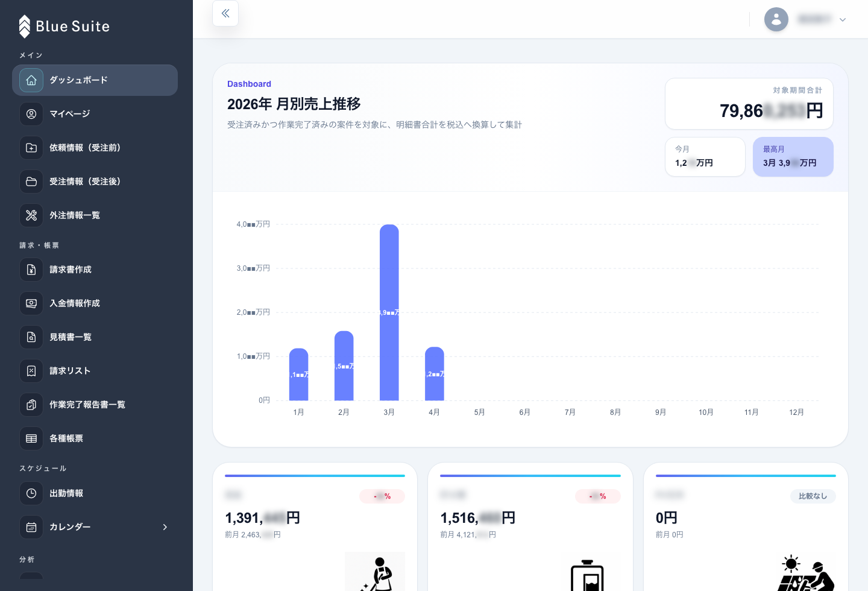The image size is (868, 591).
Task: Click the Blue Suite logo icon
Action: [x=25, y=26]
